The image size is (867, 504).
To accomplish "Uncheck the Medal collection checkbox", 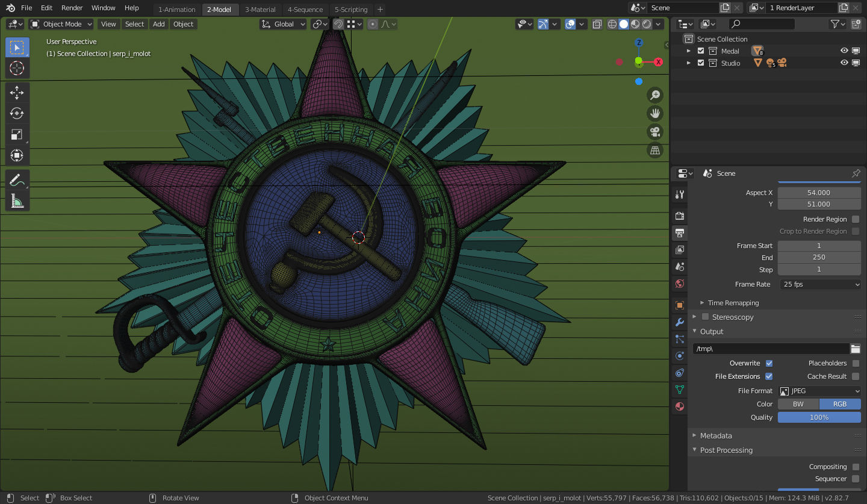I will (701, 51).
